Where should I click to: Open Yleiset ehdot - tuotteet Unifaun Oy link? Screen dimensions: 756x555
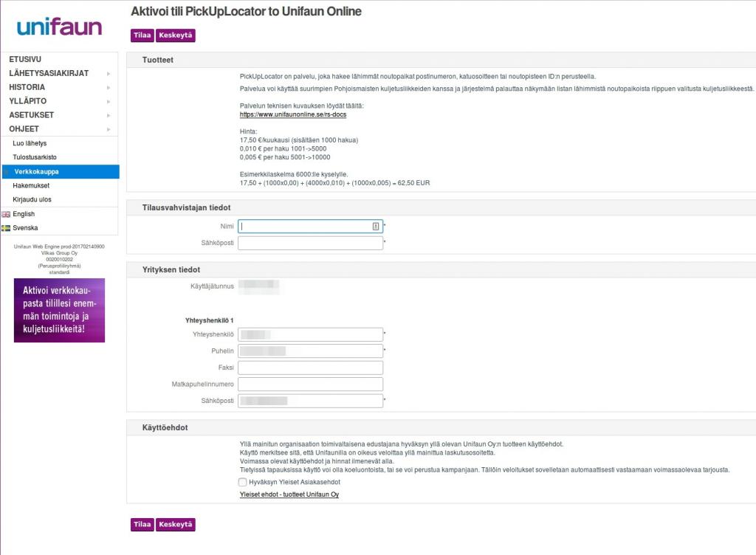coord(289,494)
